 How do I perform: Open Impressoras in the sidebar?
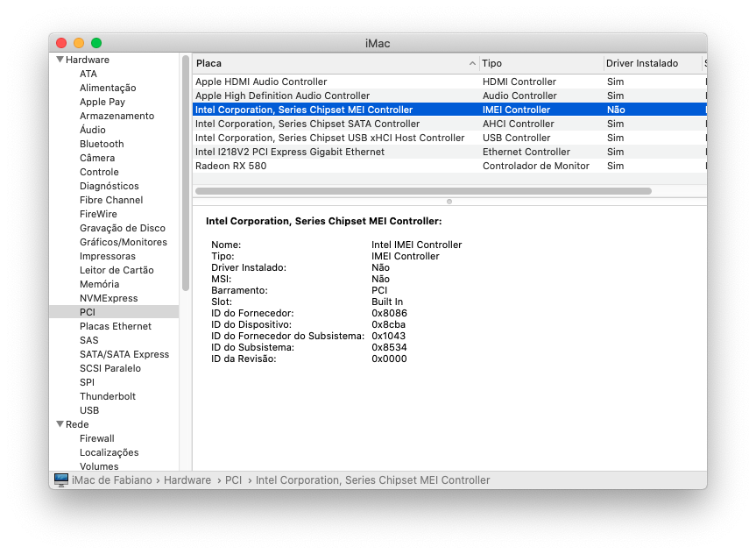(x=108, y=256)
